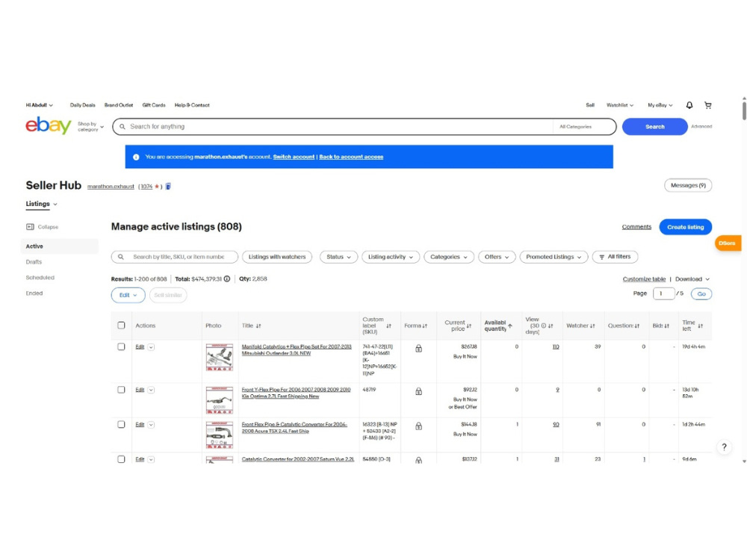Select the Mitsubishi Outlander listing checkbox
Screen dimensions: 747x560
121,346
